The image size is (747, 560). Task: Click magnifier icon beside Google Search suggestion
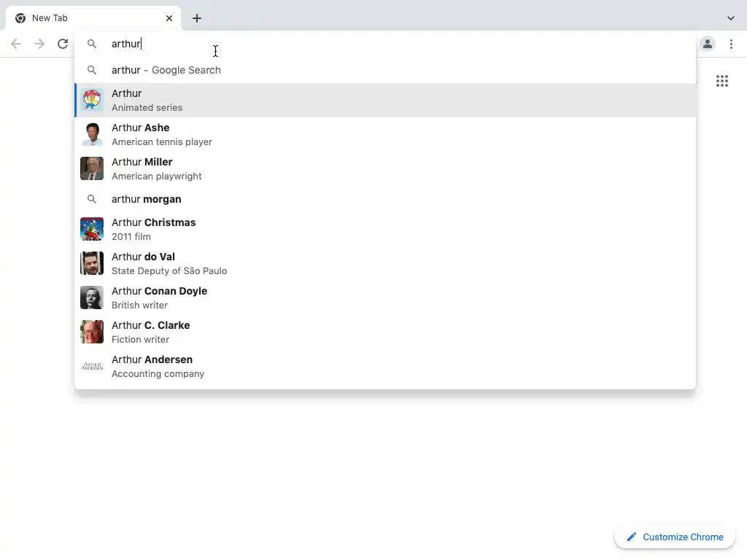[x=92, y=70]
